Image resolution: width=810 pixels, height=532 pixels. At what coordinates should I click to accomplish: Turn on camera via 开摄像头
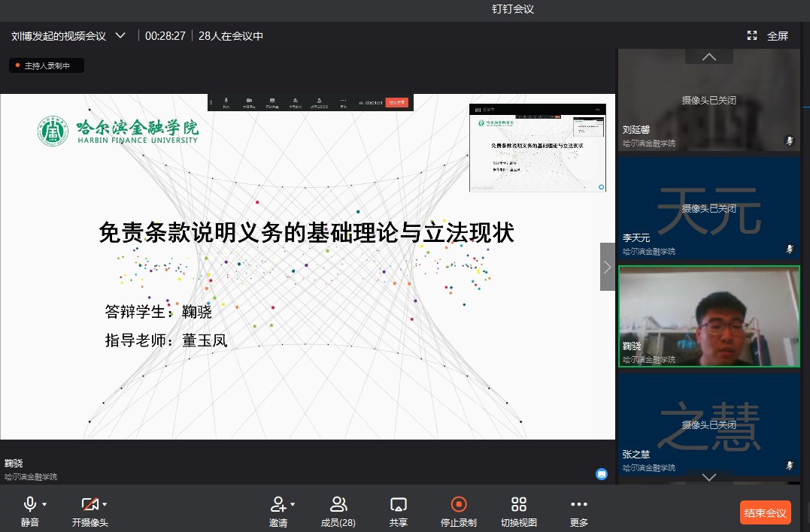(x=89, y=504)
